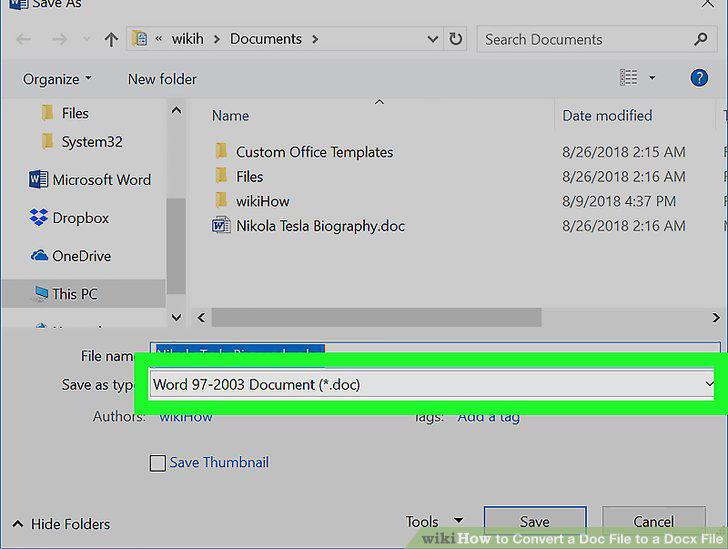The width and height of the screenshot is (728, 549).
Task: Select OneDrive in navigation pane
Action: [x=71, y=256]
